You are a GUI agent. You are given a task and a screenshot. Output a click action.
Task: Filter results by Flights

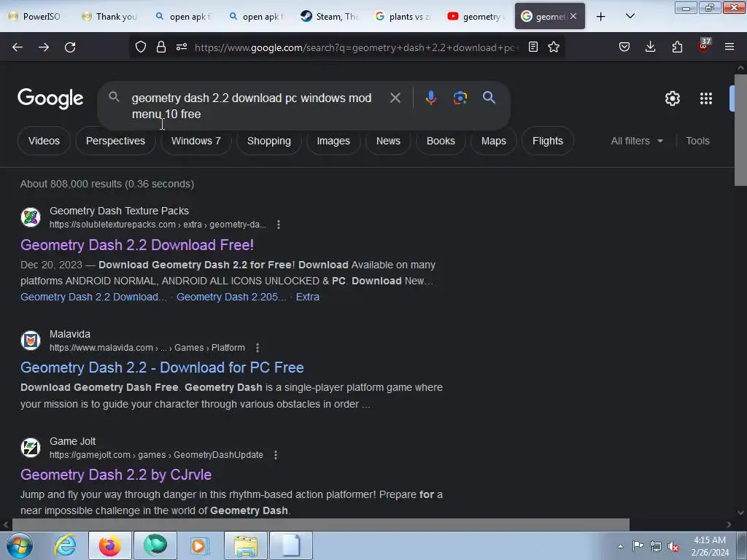point(547,141)
